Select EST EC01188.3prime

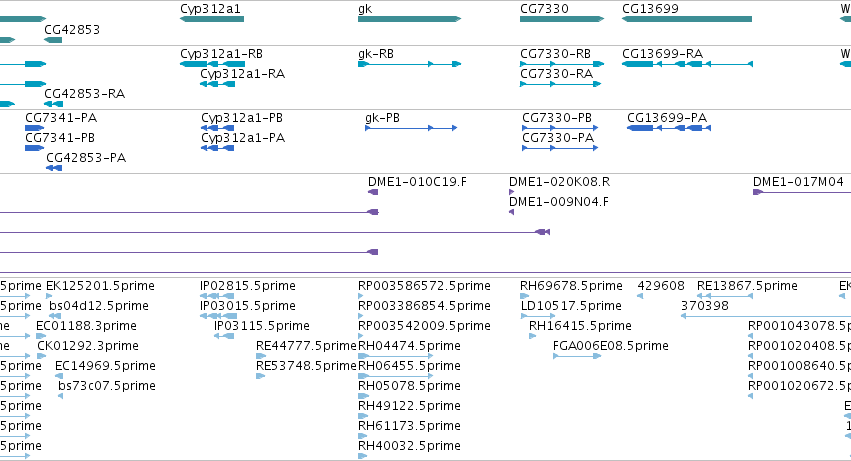tap(86, 326)
